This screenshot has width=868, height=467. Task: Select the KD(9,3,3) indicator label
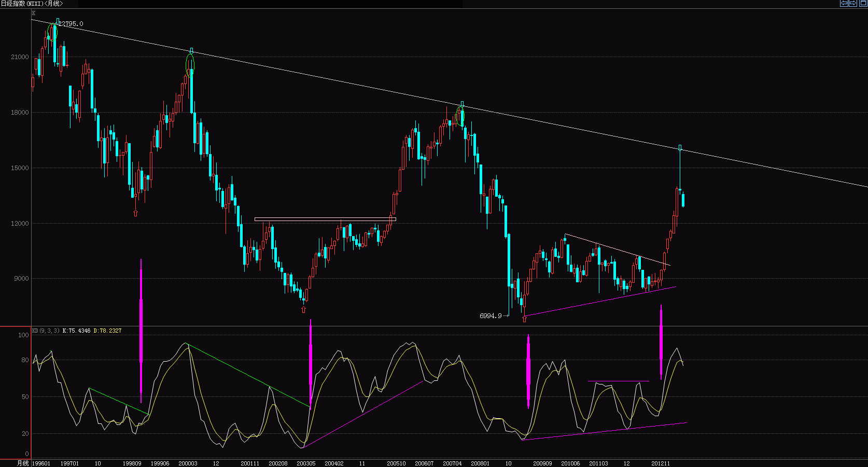pyautogui.click(x=46, y=331)
